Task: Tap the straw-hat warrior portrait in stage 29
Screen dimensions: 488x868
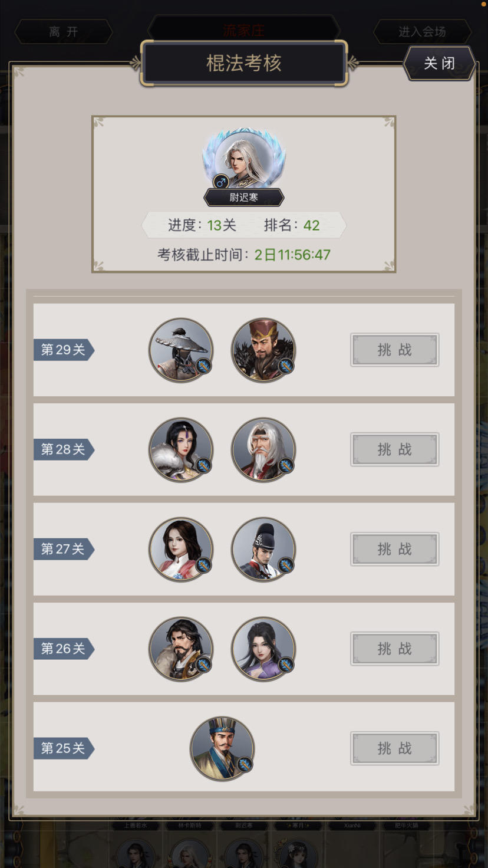Action: [181, 350]
